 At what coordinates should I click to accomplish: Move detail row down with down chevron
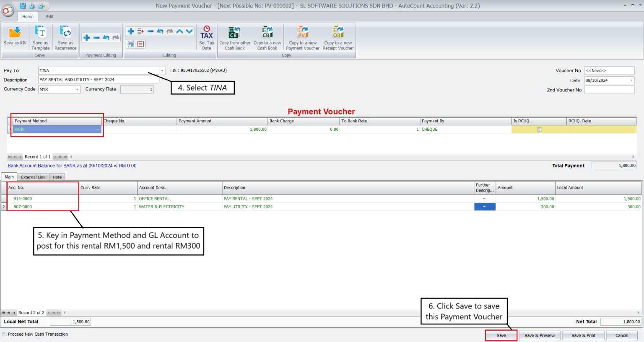[190, 31]
